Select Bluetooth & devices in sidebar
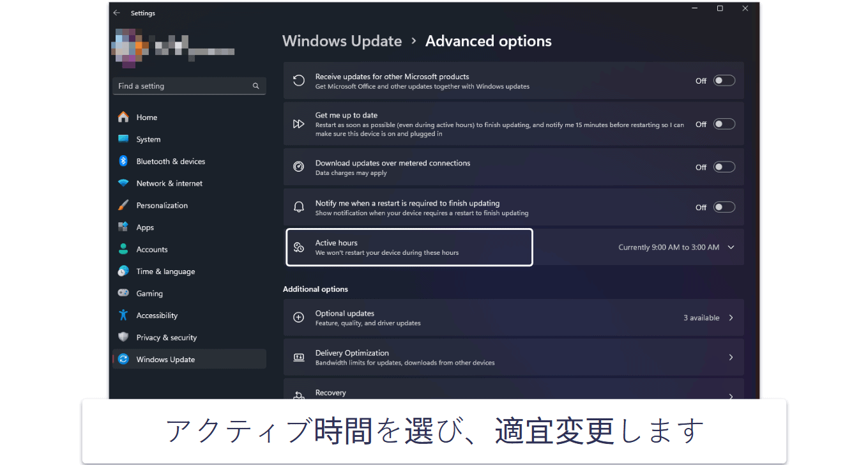 [x=189, y=161]
